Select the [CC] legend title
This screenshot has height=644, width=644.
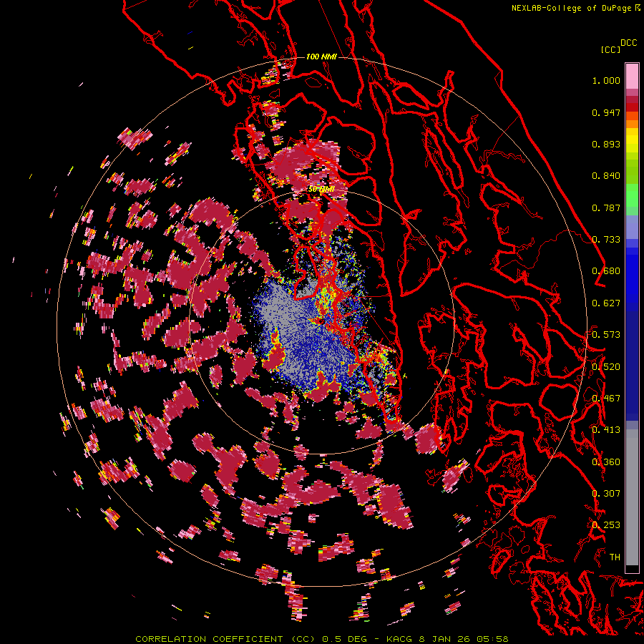(x=610, y=49)
